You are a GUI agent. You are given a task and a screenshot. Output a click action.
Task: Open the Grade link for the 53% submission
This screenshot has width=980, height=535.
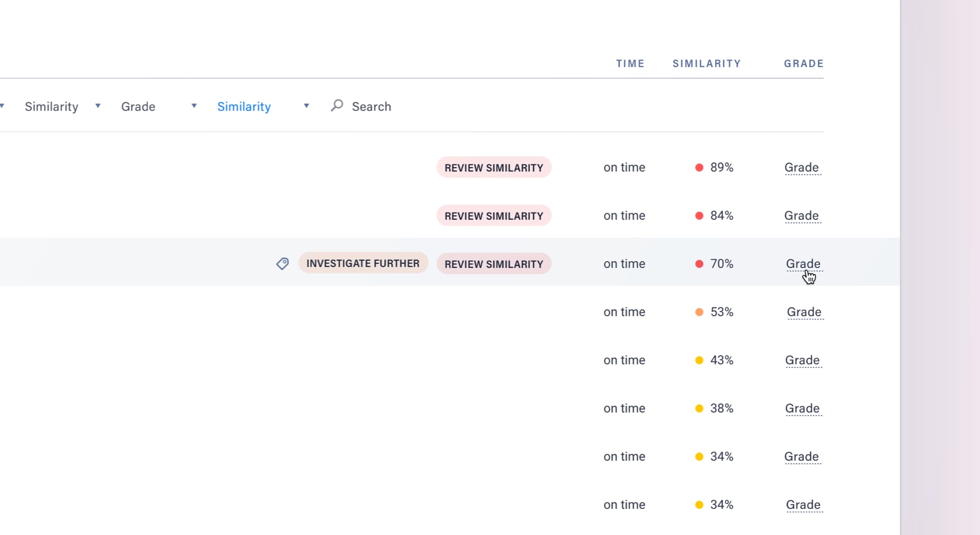click(x=804, y=312)
